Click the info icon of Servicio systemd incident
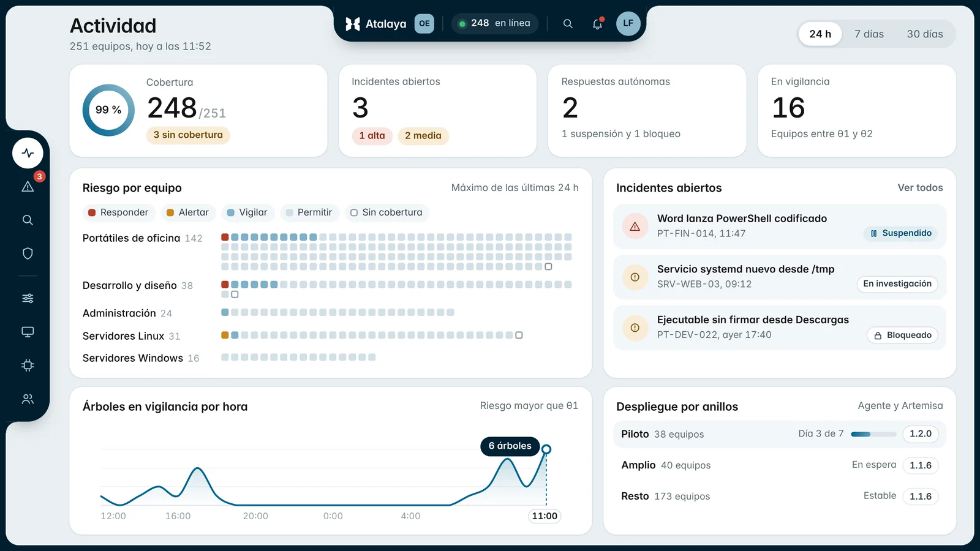The height and width of the screenshot is (551, 980). (x=635, y=277)
